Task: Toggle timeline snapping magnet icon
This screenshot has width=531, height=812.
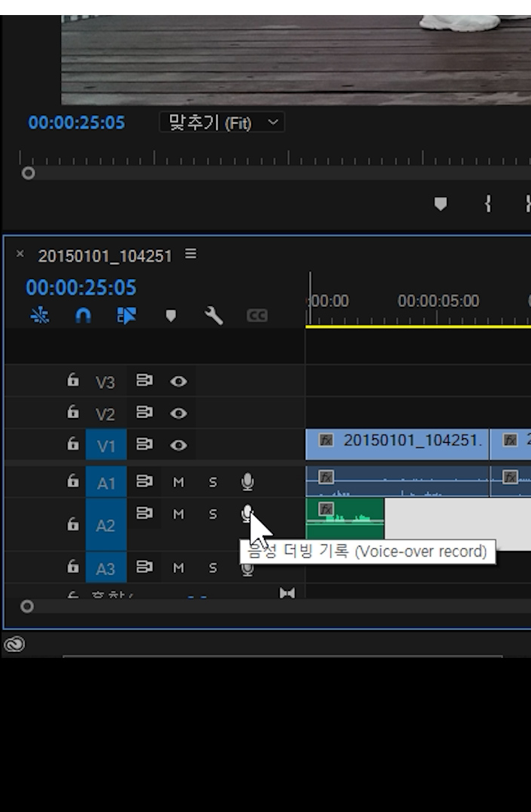Action: click(83, 315)
